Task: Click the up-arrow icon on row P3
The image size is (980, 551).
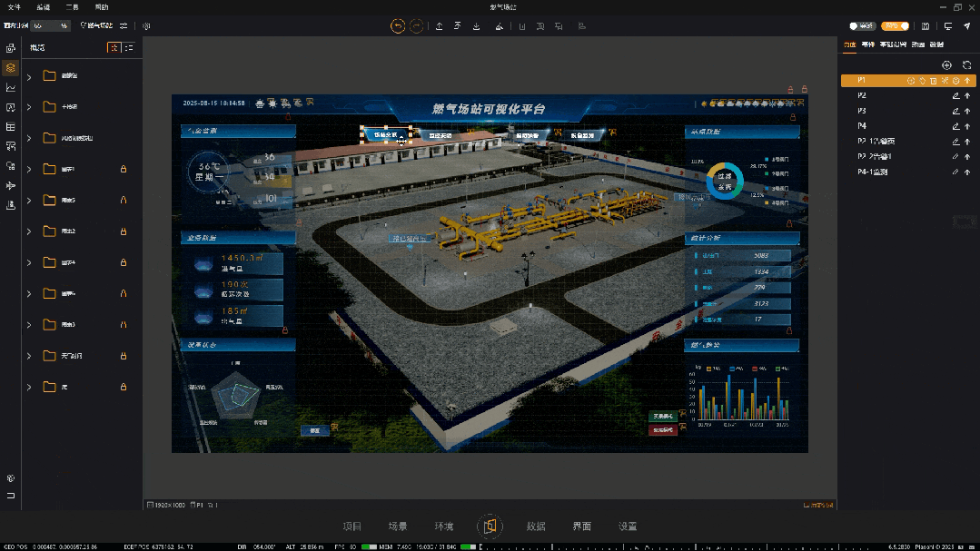Action: (967, 111)
